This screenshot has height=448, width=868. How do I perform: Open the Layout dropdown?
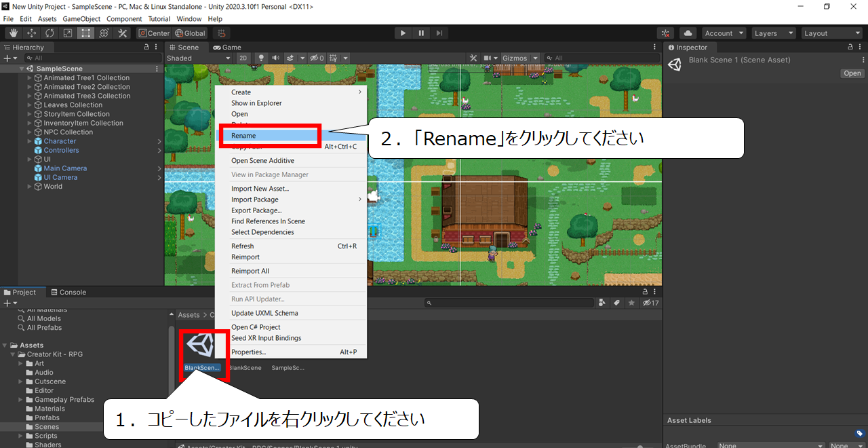click(x=831, y=33)
